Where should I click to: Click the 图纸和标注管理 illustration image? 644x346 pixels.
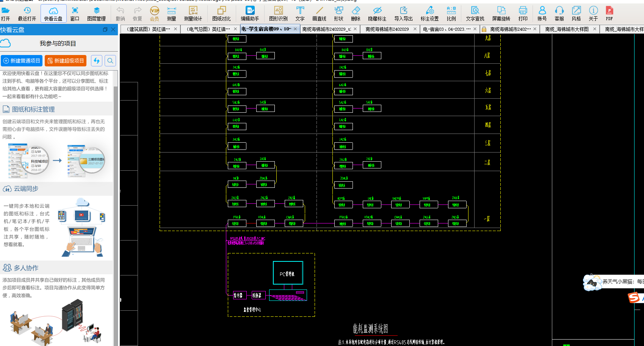tap(56, 160)
